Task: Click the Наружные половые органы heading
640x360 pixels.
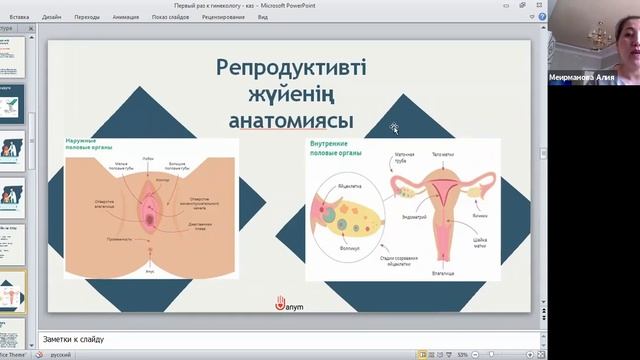Action: (89, 144)
